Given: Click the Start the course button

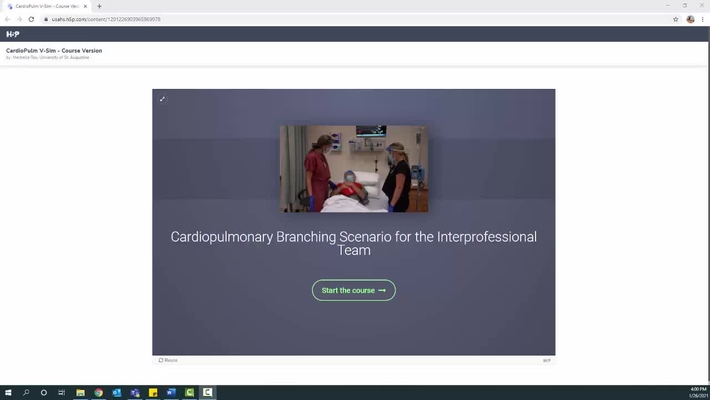Looking at the screenshot, I should tap(354, 290).
